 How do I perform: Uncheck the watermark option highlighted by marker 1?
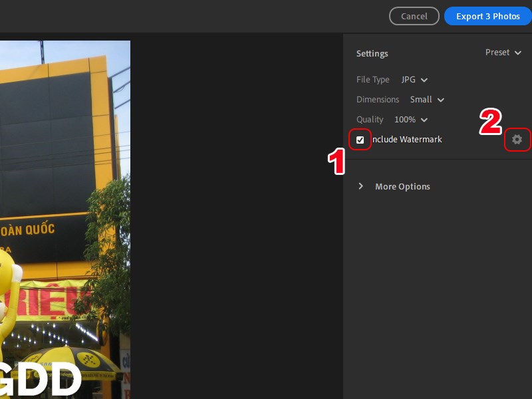(360, 140)
